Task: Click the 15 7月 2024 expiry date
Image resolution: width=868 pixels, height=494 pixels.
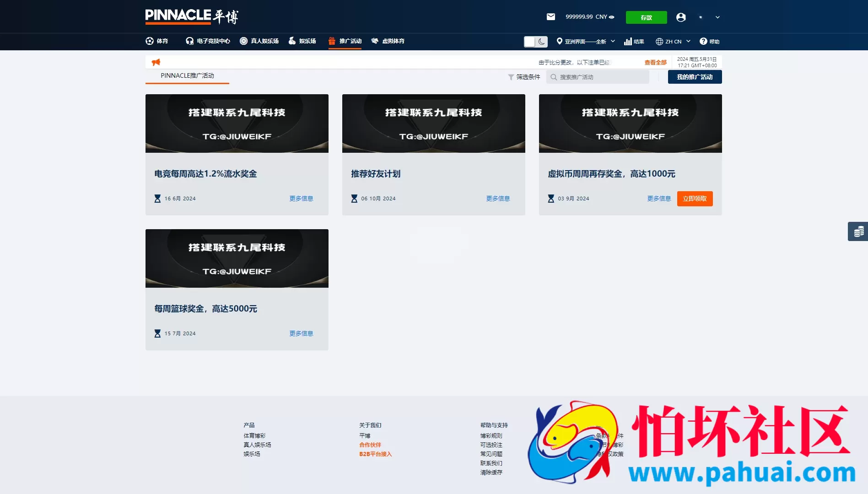Action: (x=180, y=333)
